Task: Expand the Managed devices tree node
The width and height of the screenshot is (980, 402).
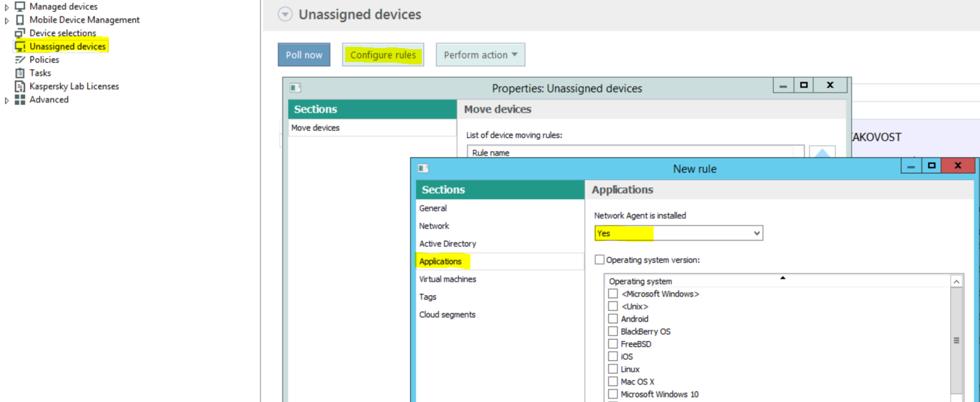Action: (6, 7)
